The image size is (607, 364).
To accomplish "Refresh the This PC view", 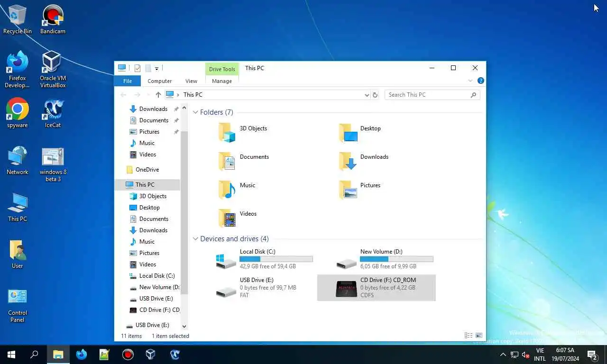I will [x=375, y=95].
